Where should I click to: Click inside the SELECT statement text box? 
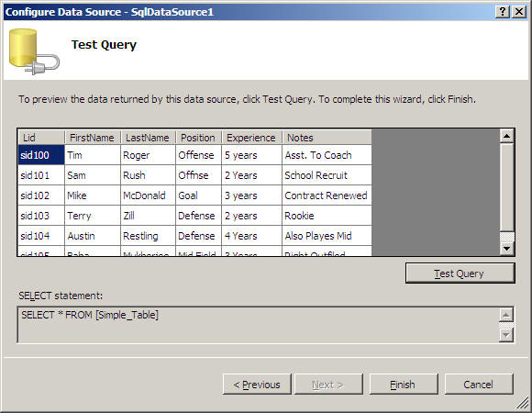258,325
